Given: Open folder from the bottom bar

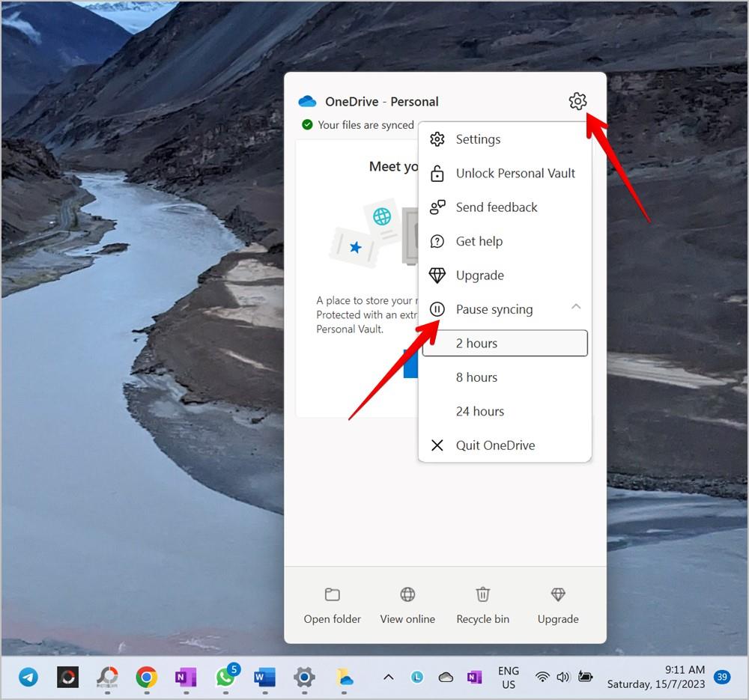Looking at the screenshot, I should [333, 606].
